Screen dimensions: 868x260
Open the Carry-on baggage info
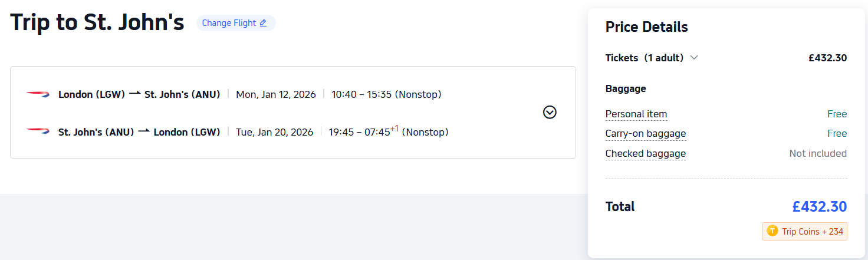click(x=646, y=134)
